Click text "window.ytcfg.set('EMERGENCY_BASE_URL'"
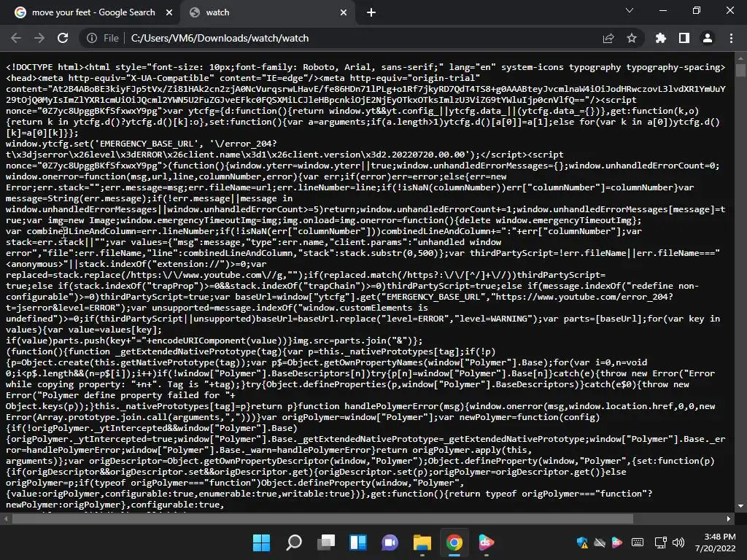This screenshot has width=747, height=560. [x=99, y=144]
